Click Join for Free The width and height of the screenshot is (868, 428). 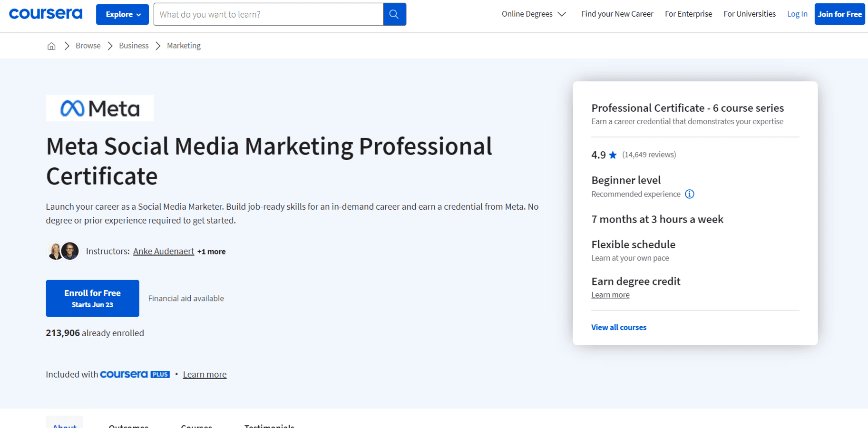tap(839, 14)
